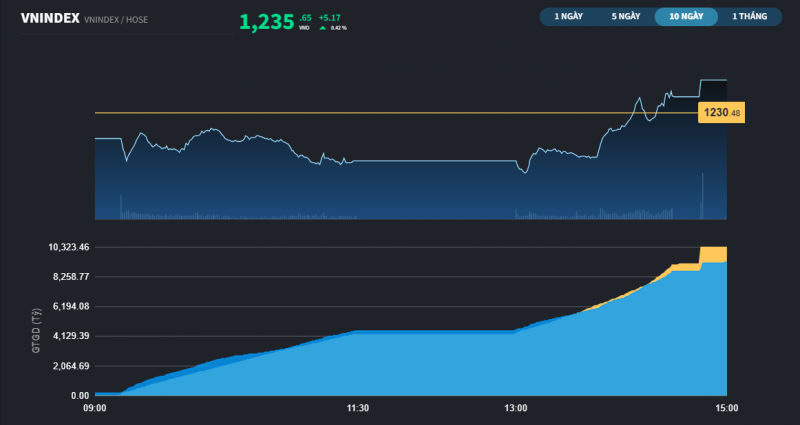Click the green up-arrow change indicator

tap(322, 27)
